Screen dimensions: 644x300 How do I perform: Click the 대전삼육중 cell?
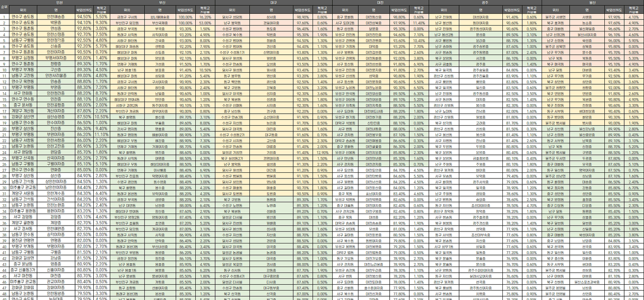[374, 23]
